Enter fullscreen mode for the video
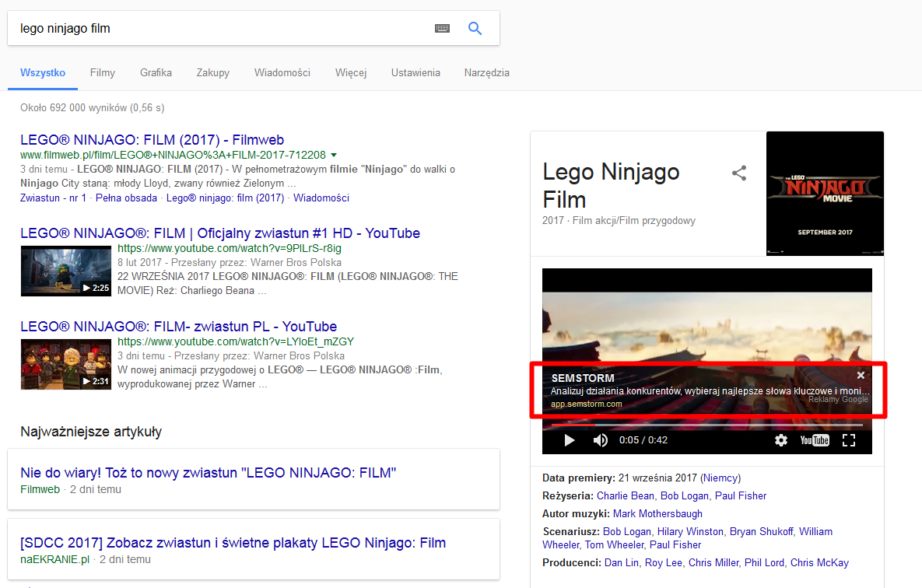 (x=849, y=440)
